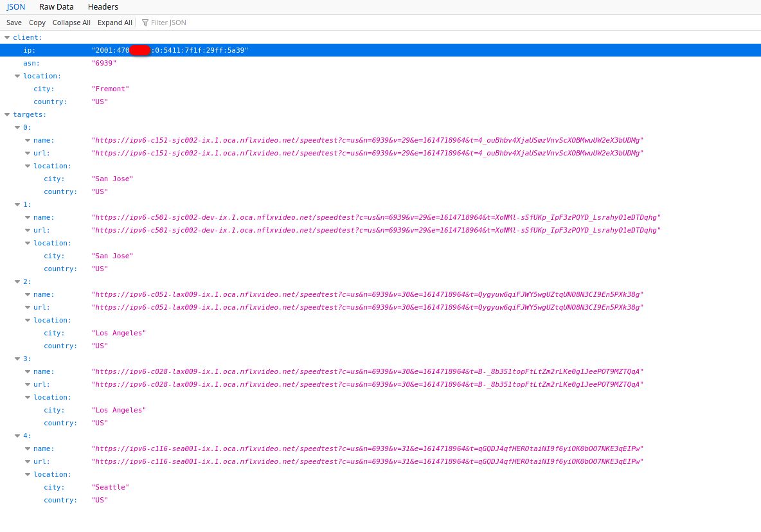Select the c501-sjc002-dev url value of target 1
The height and width of the screenshot is (532, 761).
[376, 231]
